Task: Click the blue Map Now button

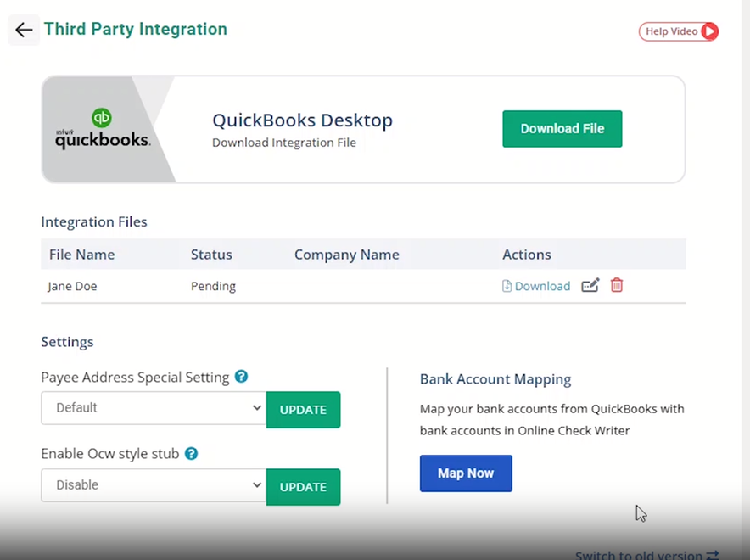Action: [466, 473]
